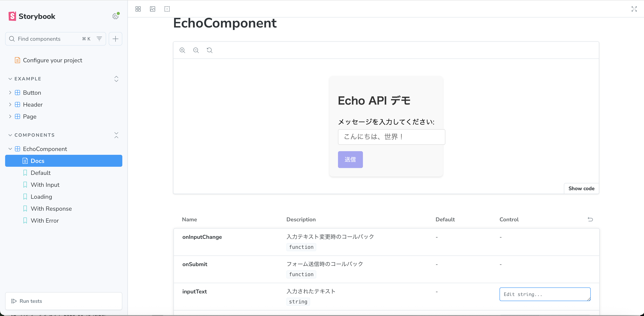Image resolution: width=644 pixels, height=316 pixels.
Task: Toggle grid view in the toolbar
Action: point(138,9)
